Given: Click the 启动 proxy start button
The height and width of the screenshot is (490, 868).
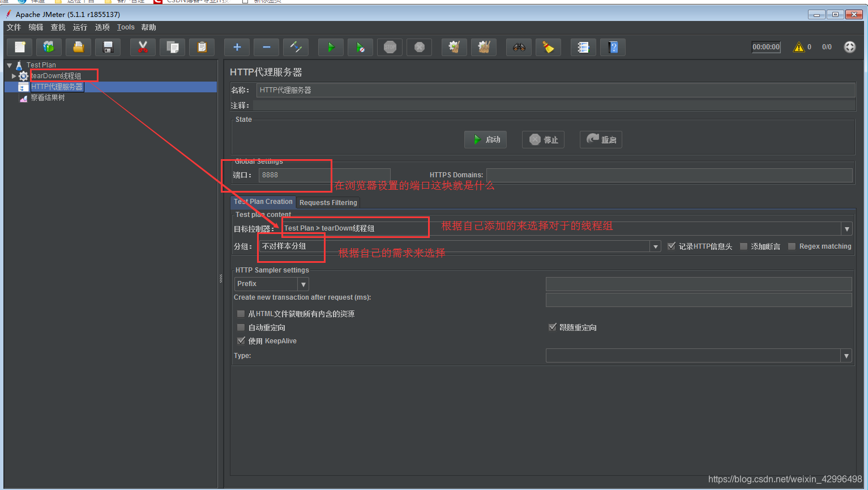Looking at the screenshot, I should pos(486,139).
